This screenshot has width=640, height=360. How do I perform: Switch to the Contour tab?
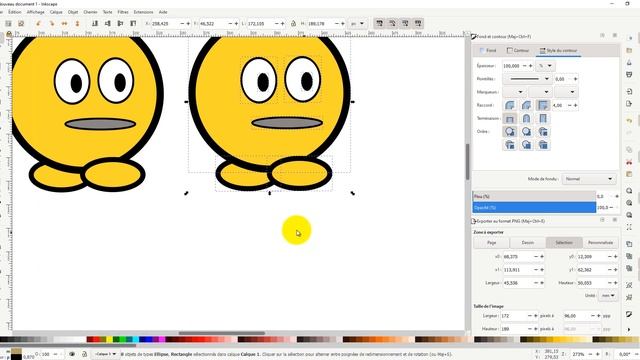click(x=518, y=51)
